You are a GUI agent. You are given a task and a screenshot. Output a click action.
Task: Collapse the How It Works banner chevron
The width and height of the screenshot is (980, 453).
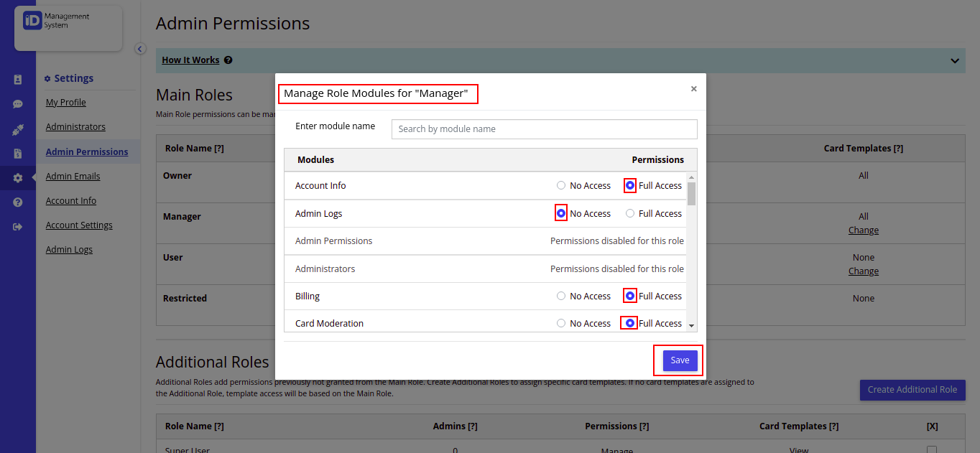955,62
